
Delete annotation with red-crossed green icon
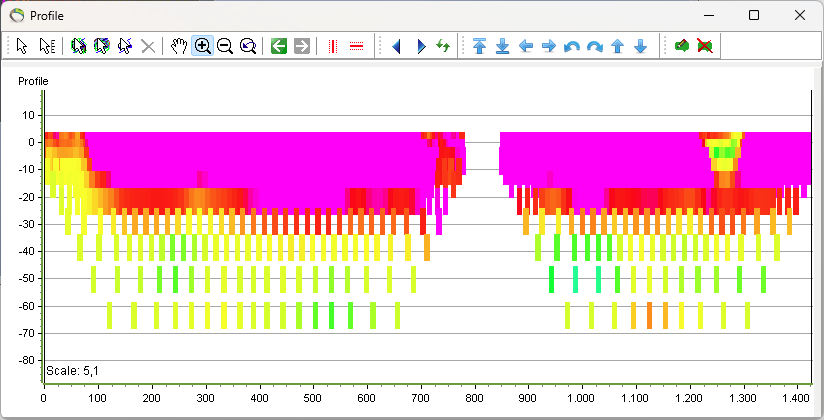705,46
